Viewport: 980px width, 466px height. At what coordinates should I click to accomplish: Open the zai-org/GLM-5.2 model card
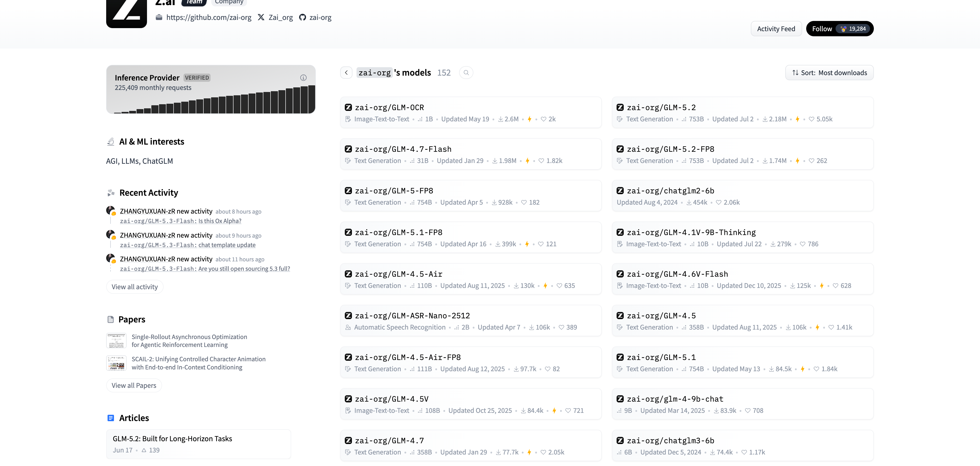point(743,113)
